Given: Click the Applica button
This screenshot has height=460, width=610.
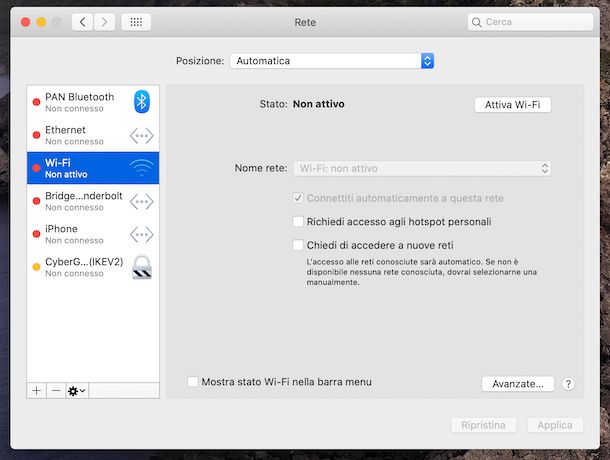Looking at the screenshot, I should tap(555, 425).
